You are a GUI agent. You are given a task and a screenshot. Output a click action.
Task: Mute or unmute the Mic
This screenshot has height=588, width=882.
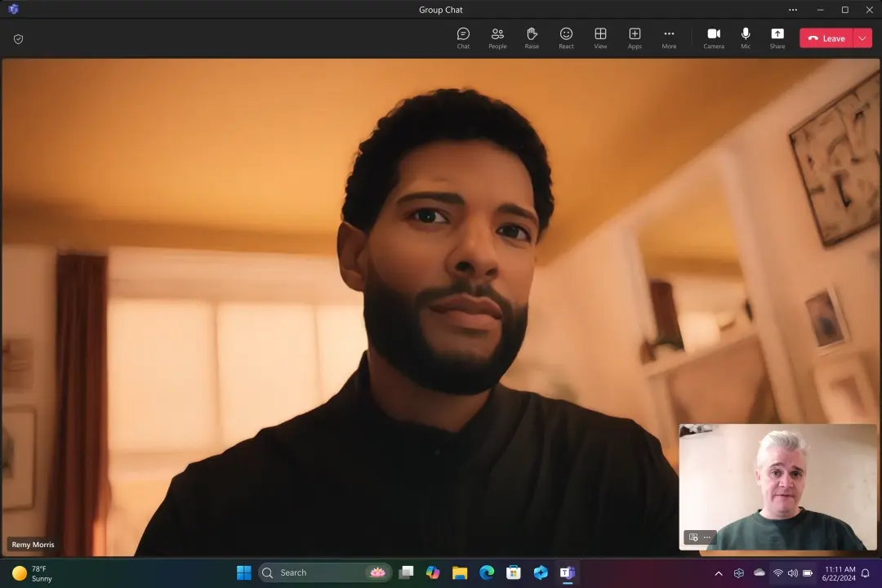[x=745, y=38]
